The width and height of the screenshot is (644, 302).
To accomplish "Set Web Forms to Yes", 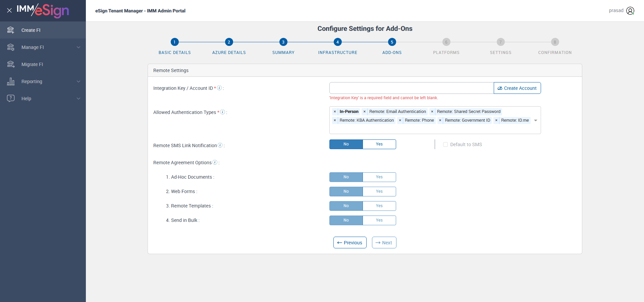I will tap(379, 191).
